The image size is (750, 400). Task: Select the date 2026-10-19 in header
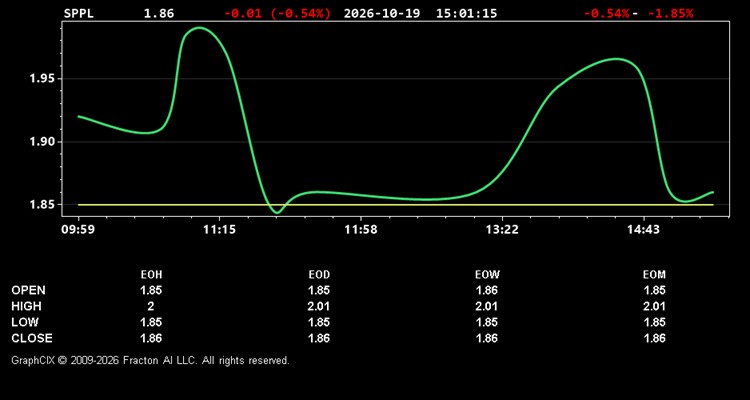pyautogui.click(x=382, y=13)
